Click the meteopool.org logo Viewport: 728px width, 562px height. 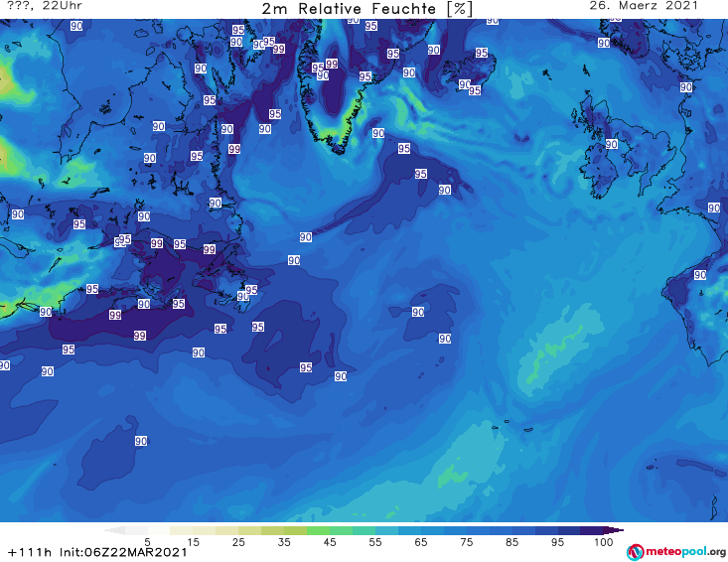point(676,552)
